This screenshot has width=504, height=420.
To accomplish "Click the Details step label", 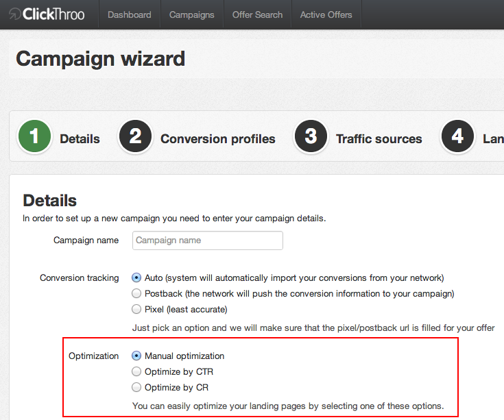I will click(80, 139).
